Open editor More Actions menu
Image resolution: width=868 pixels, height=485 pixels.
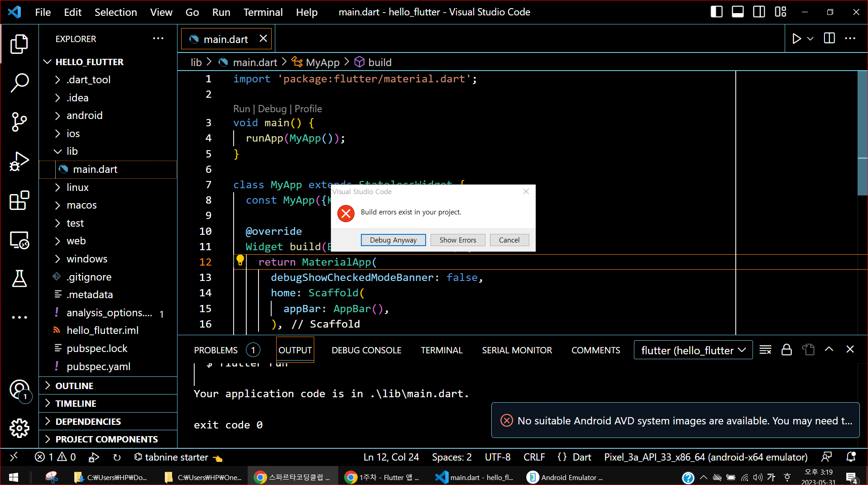pos(850,38)
